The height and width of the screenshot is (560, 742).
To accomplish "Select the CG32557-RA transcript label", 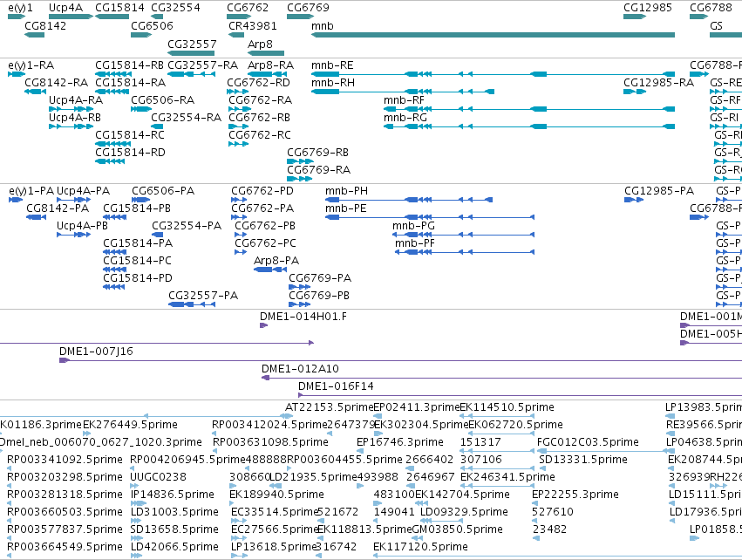I will [x=202, y=65].
